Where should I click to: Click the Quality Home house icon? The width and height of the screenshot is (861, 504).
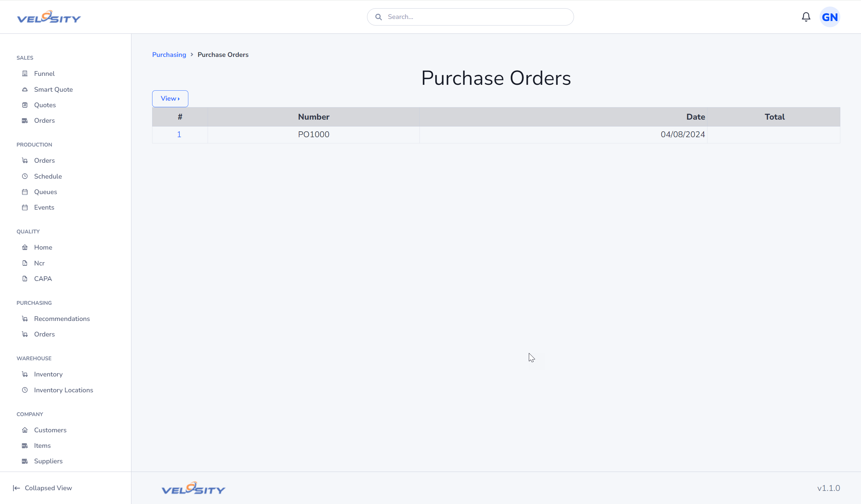click(25, 247)
